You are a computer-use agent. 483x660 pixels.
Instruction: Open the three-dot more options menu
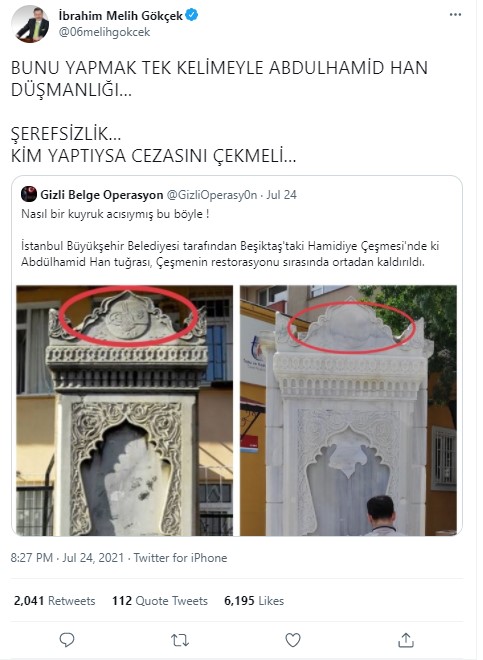tap(455, 15)
